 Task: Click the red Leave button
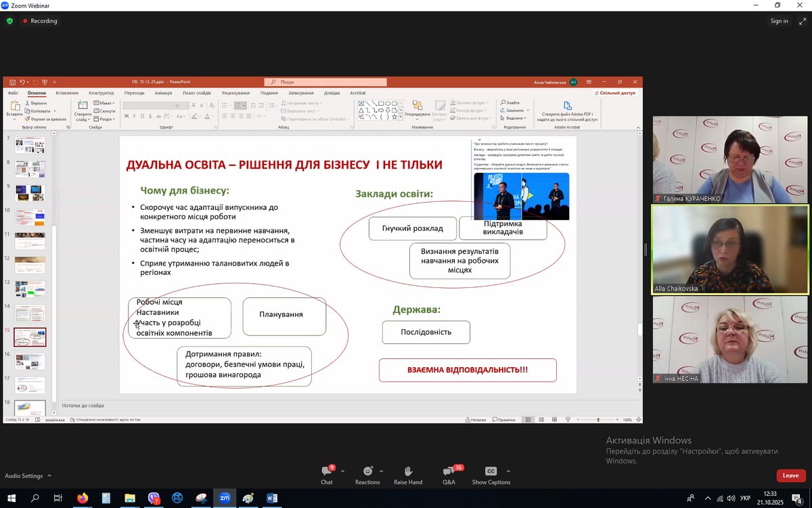[x=790, y=475]
